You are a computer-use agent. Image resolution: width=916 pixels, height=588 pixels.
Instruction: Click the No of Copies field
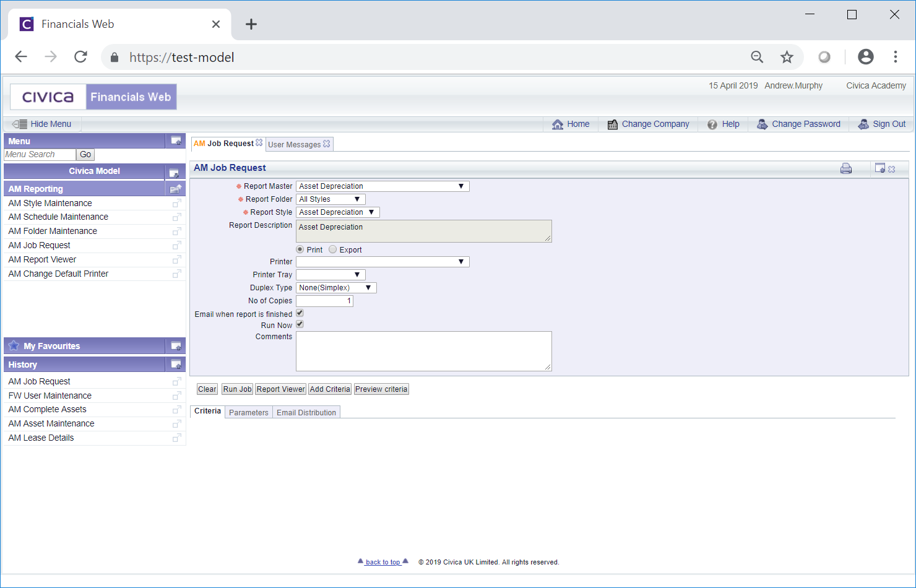[324, 301]
